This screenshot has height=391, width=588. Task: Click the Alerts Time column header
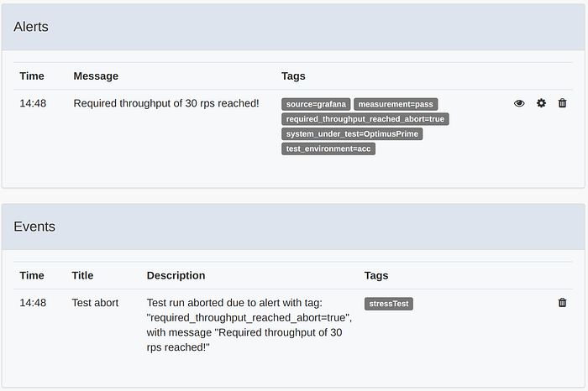pos(32,76)
